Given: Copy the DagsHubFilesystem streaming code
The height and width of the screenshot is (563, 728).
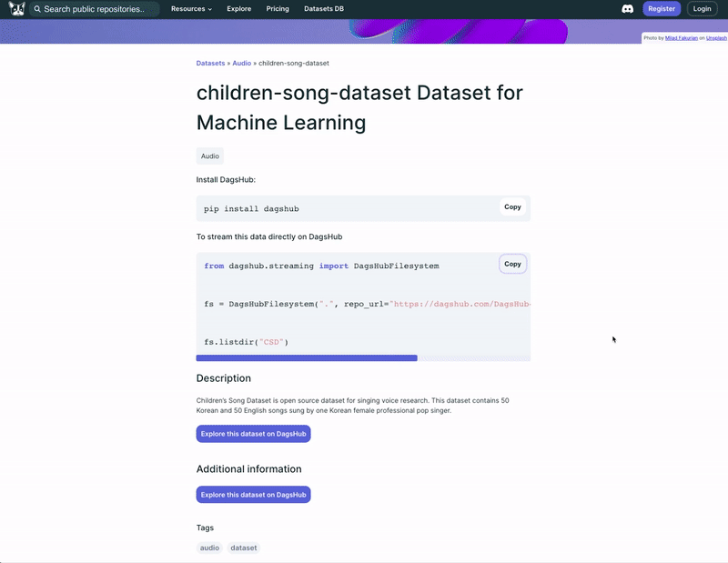Looking at the screenshot, I should (512, 264).
